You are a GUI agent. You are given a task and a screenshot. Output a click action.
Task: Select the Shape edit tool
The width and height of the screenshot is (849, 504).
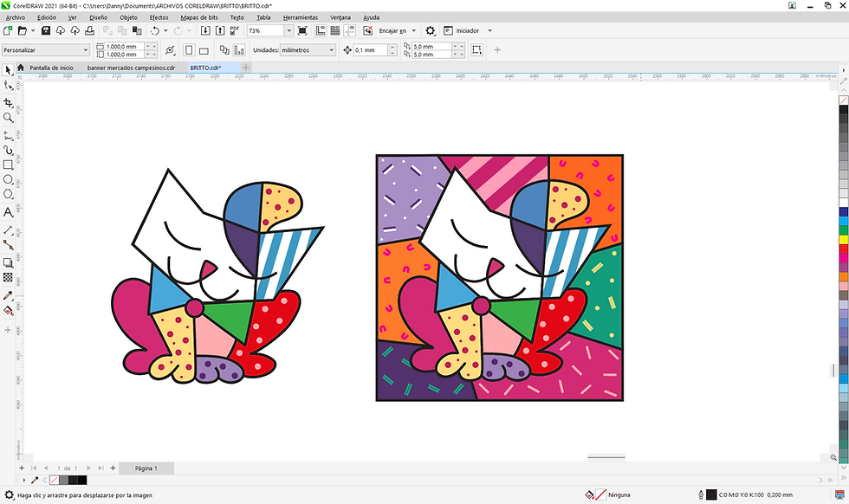[8, 86]
